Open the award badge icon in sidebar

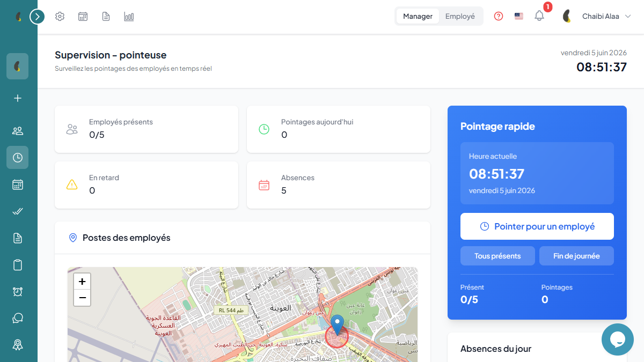tap(18, 344)
